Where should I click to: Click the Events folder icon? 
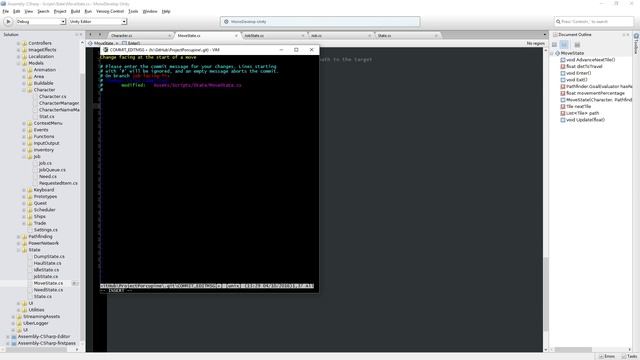pos(29,130)
